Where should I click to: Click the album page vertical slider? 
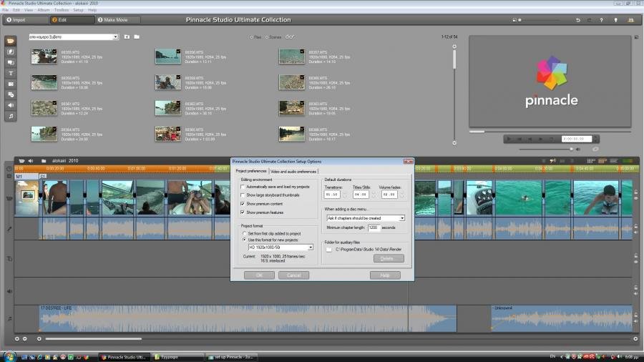click(454, 59)
